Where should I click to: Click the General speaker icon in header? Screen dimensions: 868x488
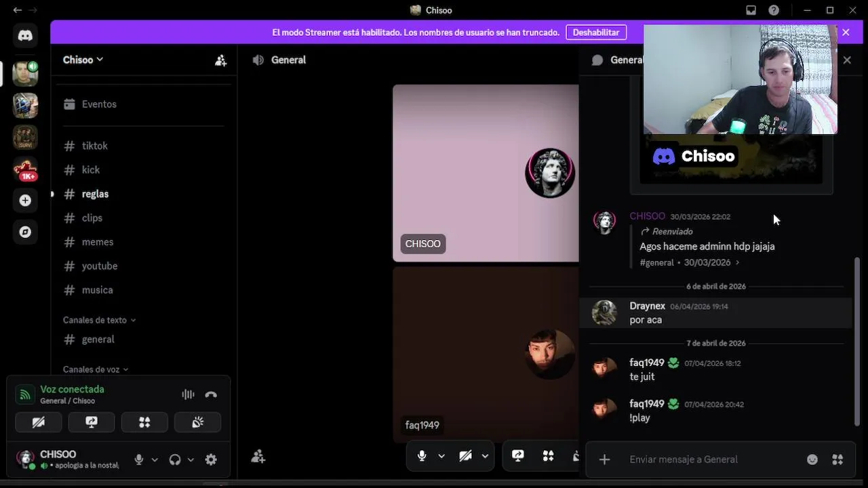point(258,60)
